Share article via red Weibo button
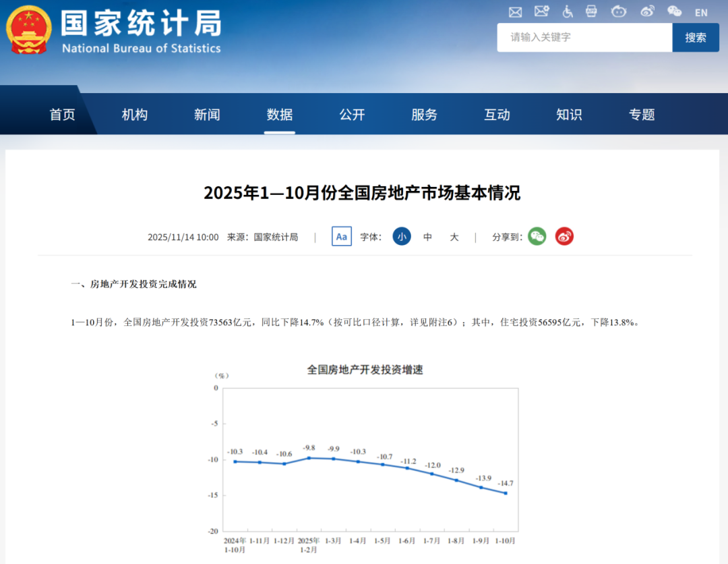 pos(564,237)
